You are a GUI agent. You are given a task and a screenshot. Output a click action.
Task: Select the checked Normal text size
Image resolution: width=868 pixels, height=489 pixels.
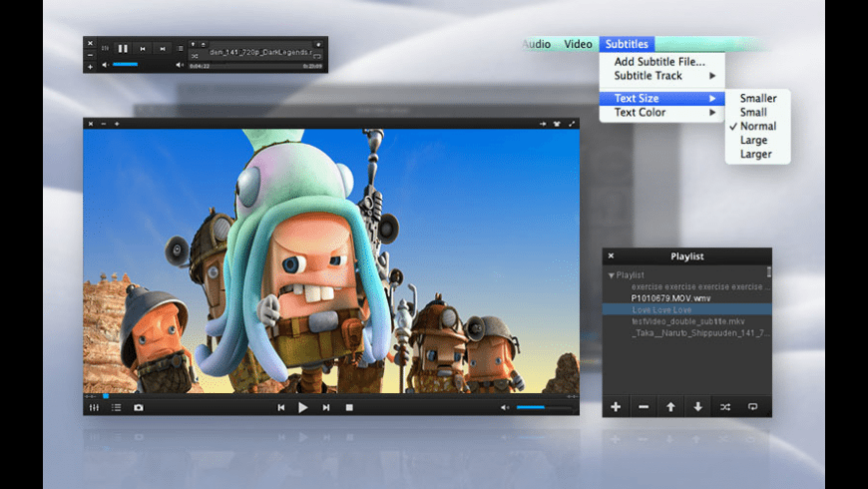tap(758, 127)
